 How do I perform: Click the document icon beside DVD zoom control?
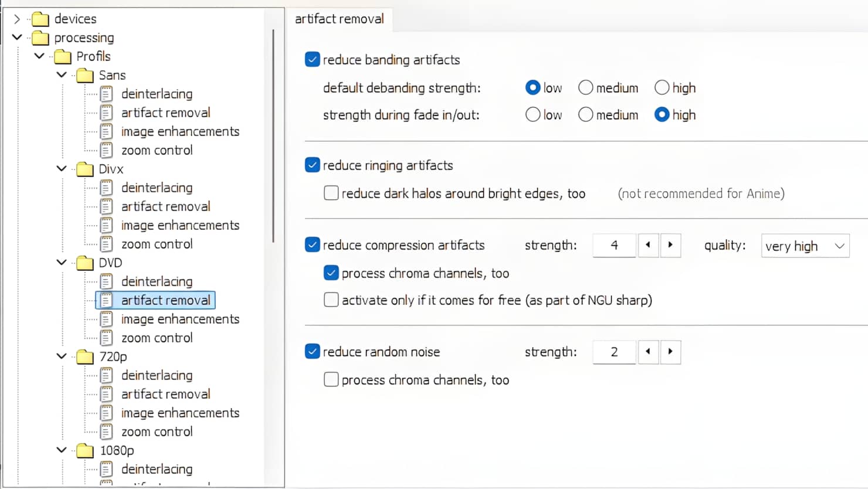pyautogui.click(x=106, y=338)
